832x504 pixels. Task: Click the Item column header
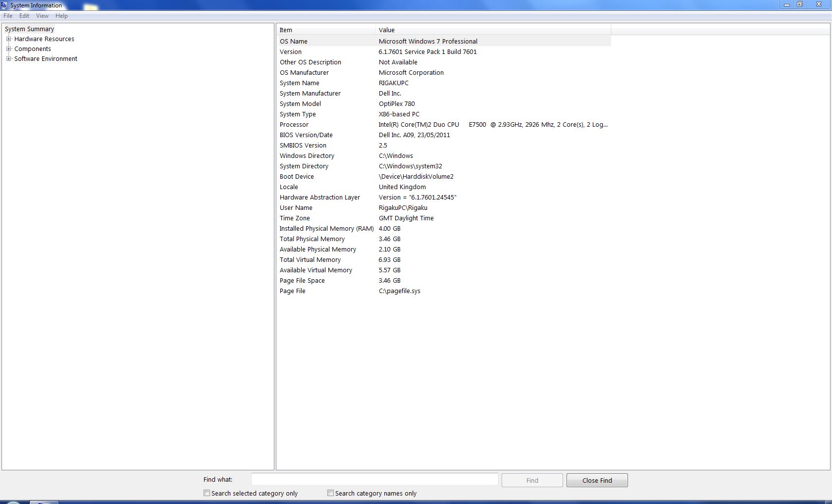[x=325, y=30]
